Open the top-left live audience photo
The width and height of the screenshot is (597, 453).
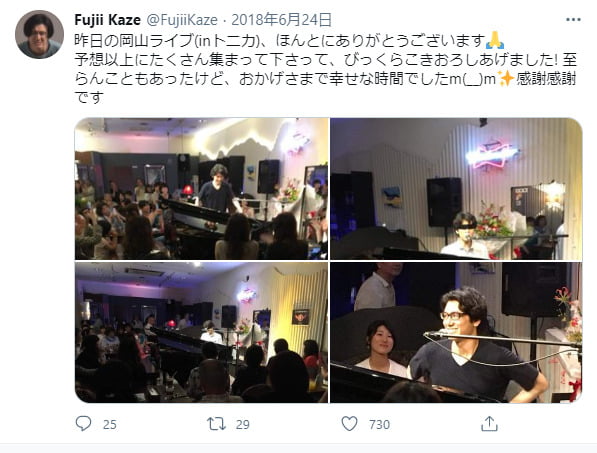(201, 189)
